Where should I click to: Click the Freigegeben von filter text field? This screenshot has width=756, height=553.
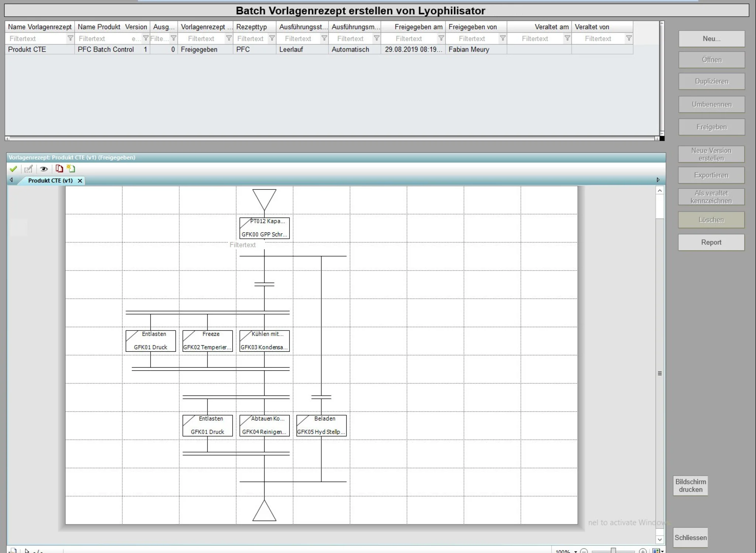(x=472, y=38)
